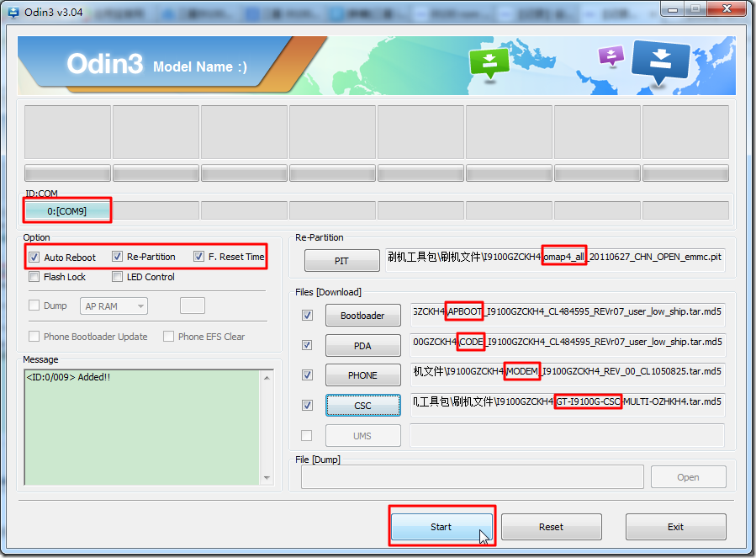
Task: Uncheck the Re-Partition option
Action: [x=117, y=257]
